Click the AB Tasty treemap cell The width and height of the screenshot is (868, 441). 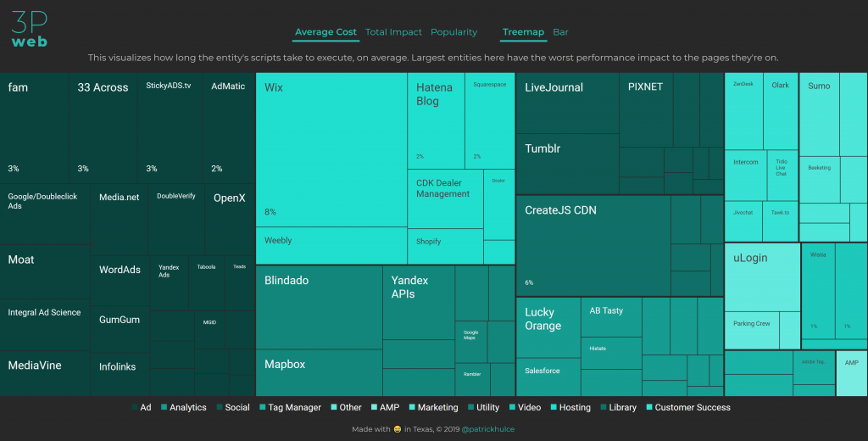pos(612,317)
